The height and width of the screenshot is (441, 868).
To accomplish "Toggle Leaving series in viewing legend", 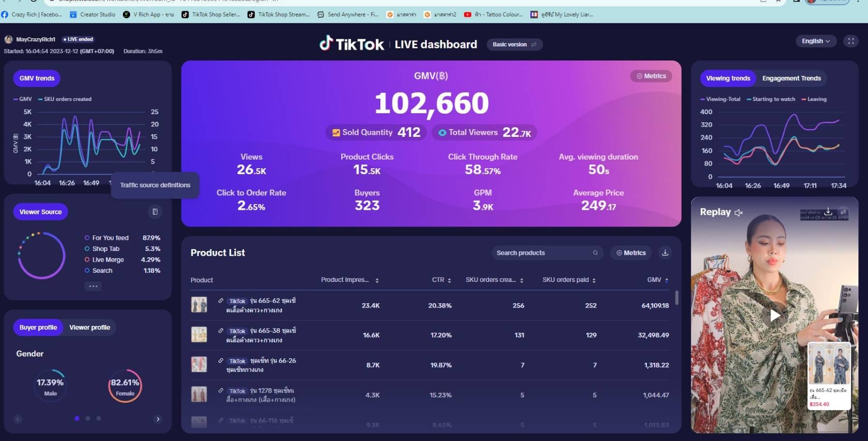I will pyautogui.click(x=814, y=99).
